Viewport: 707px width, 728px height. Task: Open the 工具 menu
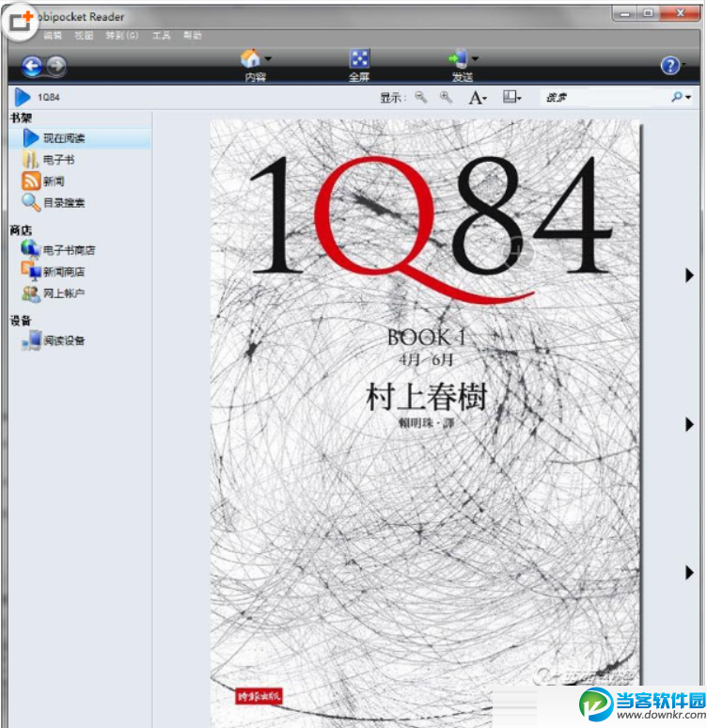click(x=162, y=36)
